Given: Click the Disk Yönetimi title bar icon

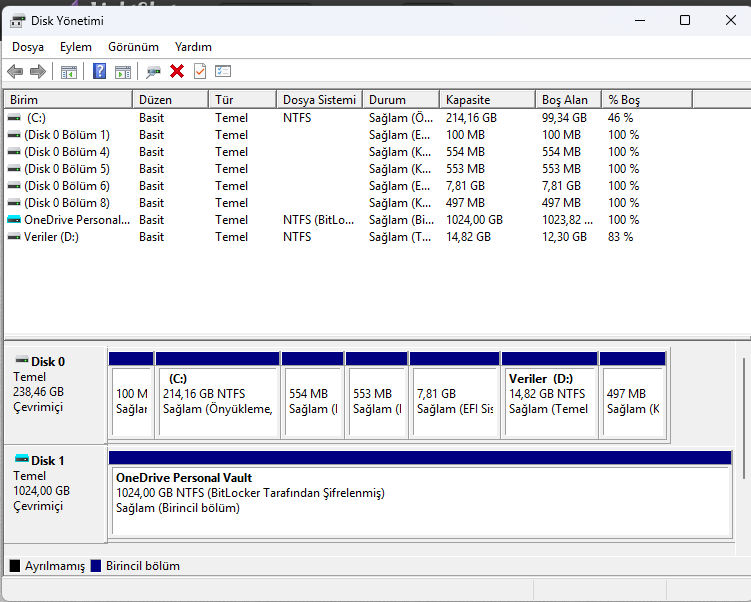Looking at the screenshot, I should 17,21.
